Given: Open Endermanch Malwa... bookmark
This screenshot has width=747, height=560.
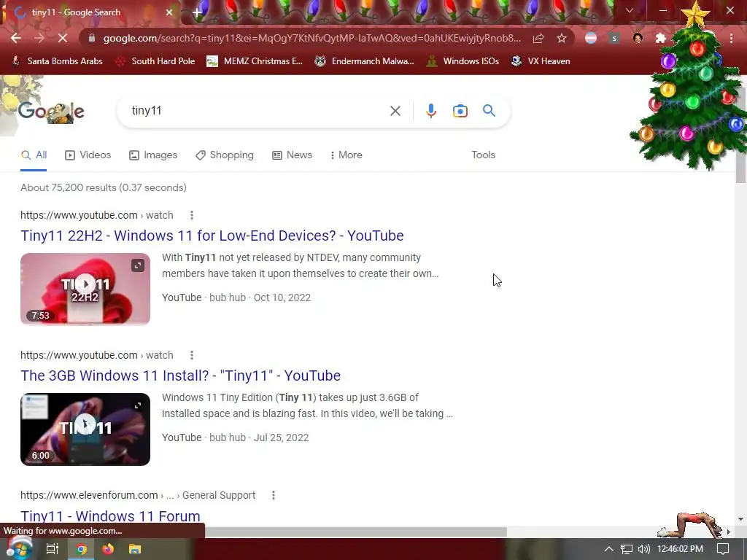Looking at the screenshot, I should coord(365,61).
